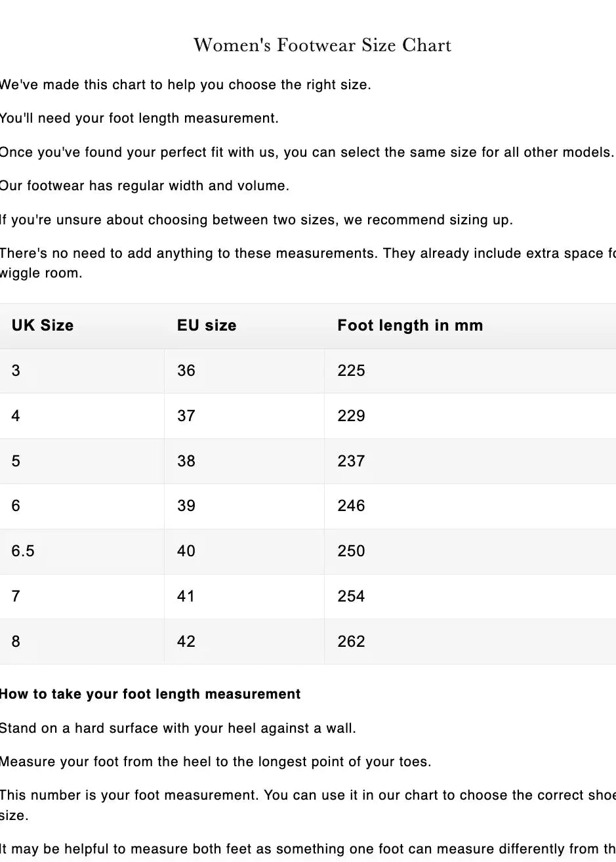616x862 pixels.
Task: Click the EU size column header
Action: [207, 325]
